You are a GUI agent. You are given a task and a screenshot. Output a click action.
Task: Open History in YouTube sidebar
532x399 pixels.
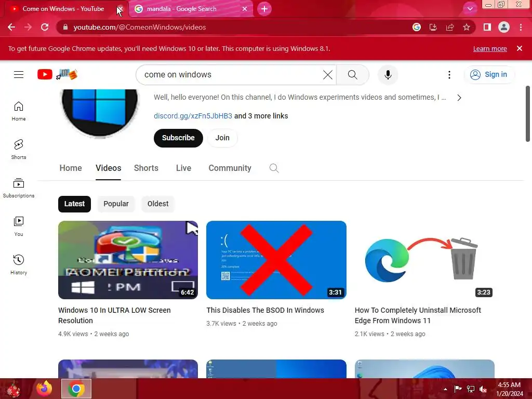click(x=19, y=264)
